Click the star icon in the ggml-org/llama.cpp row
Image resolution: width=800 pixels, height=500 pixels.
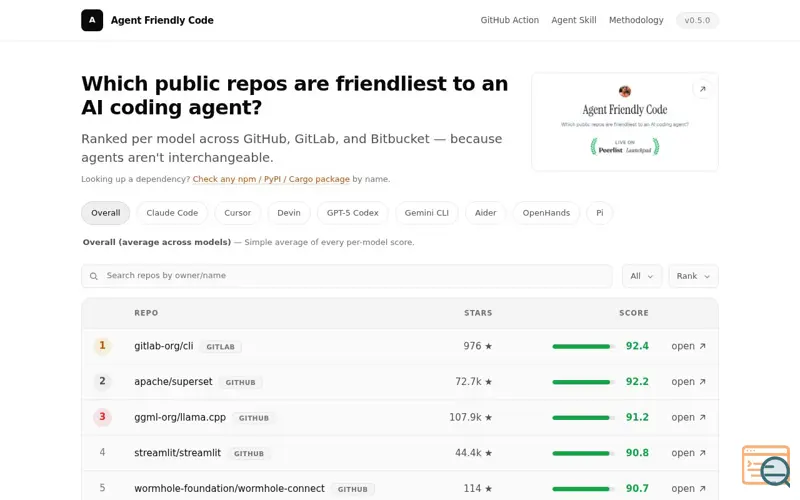click(x=488, y=418)
